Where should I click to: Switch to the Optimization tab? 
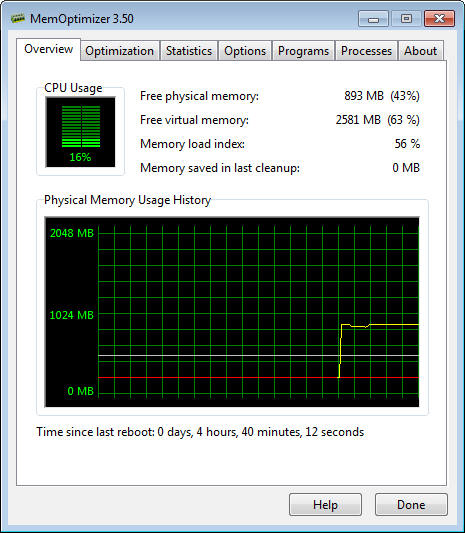point(119,51)
